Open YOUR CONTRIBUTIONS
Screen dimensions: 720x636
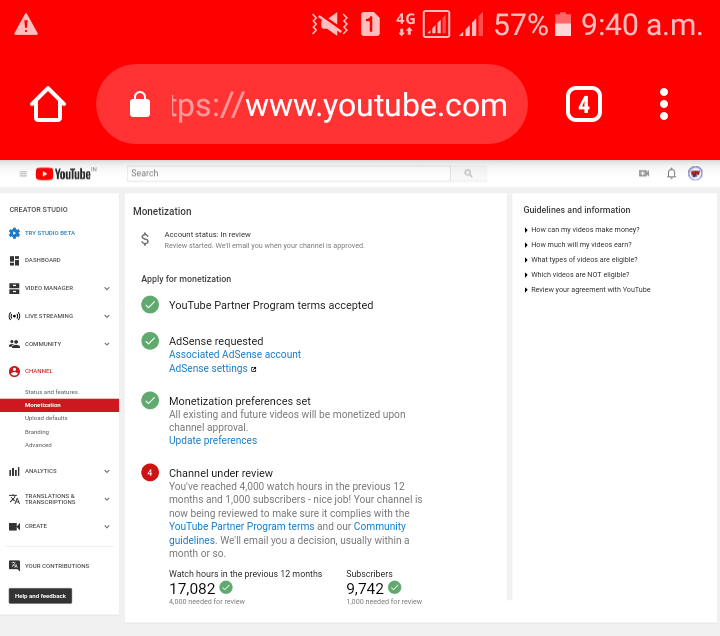(57, 566)
